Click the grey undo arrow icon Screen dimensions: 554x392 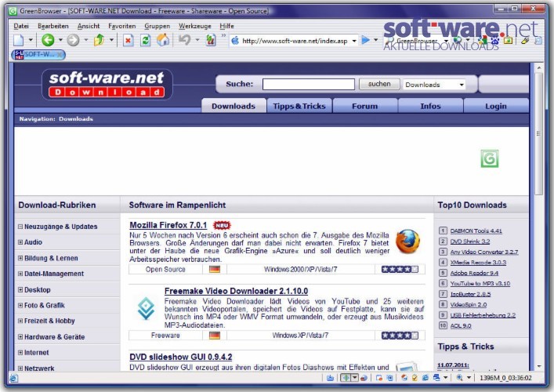pyautogui.click(x=184, y=40)
